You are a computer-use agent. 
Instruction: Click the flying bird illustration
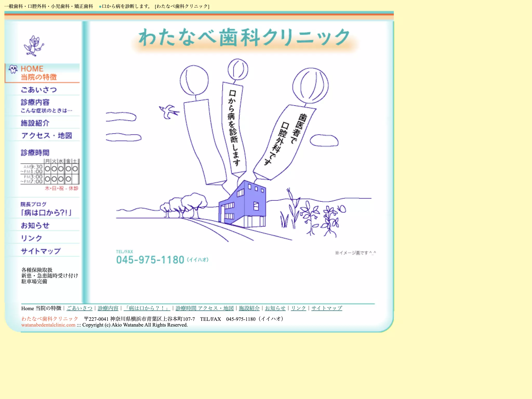click(x=169, y=112)
